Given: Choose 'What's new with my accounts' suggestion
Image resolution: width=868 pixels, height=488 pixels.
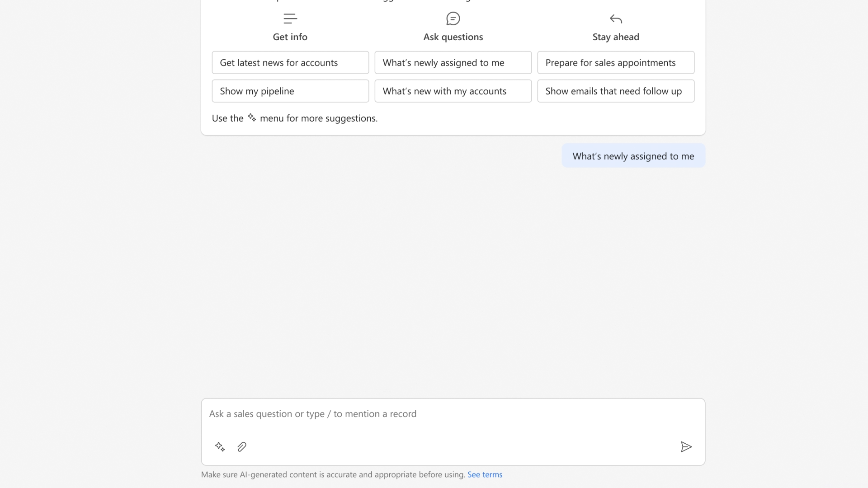Looking at the screenshot, I should [x=453, y=91].
